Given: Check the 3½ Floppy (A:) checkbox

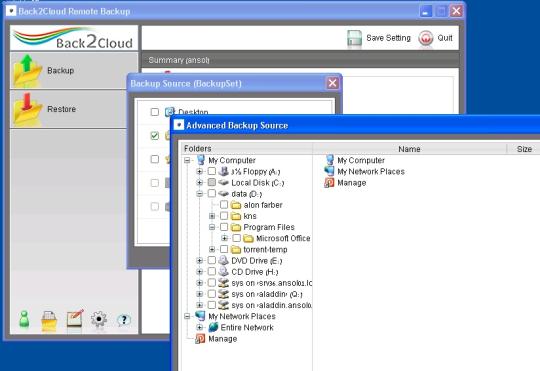Looking at the screenshot, I should click(212, 171).
